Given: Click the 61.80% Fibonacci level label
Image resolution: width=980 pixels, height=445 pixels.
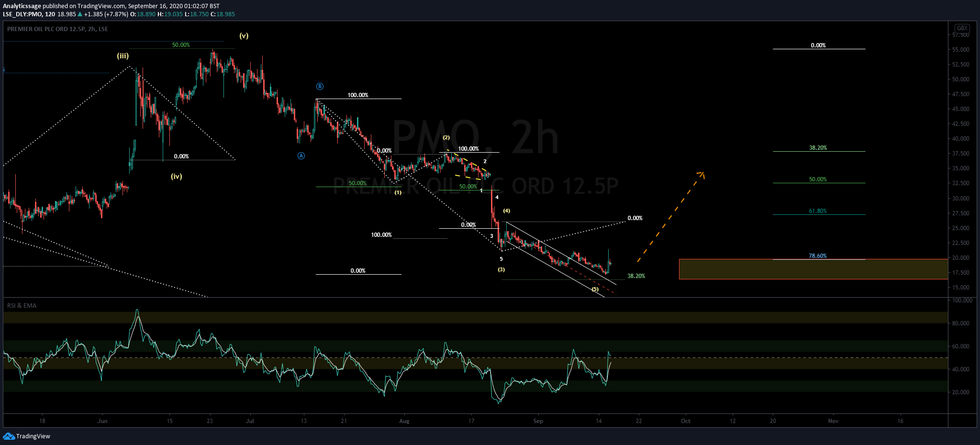Looking at the screenshot, I should (x=818, y=211).
